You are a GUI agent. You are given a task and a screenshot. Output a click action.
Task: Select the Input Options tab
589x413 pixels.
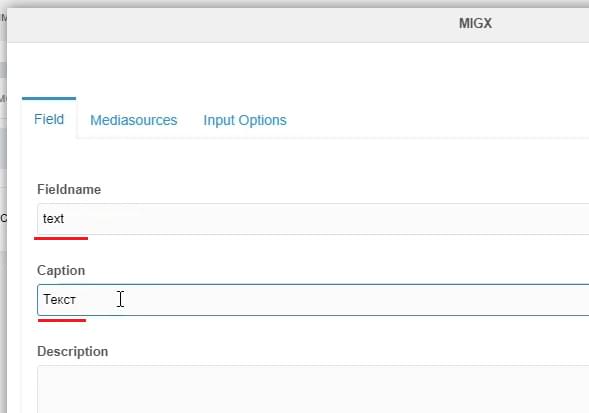(x=245, y=120)
